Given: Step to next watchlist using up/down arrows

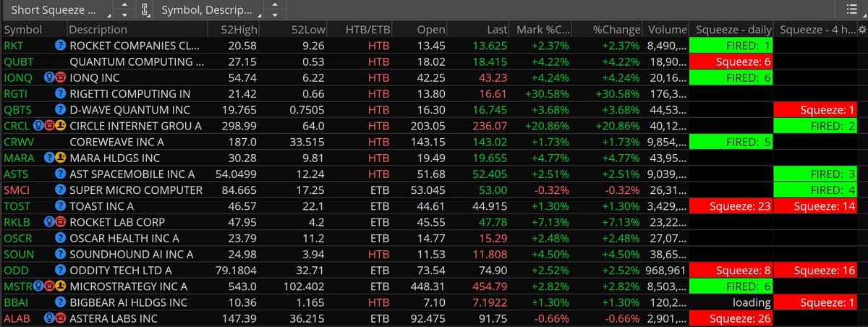Looking at the screenshot, I should pyautogui.click(x=124, y=10).
